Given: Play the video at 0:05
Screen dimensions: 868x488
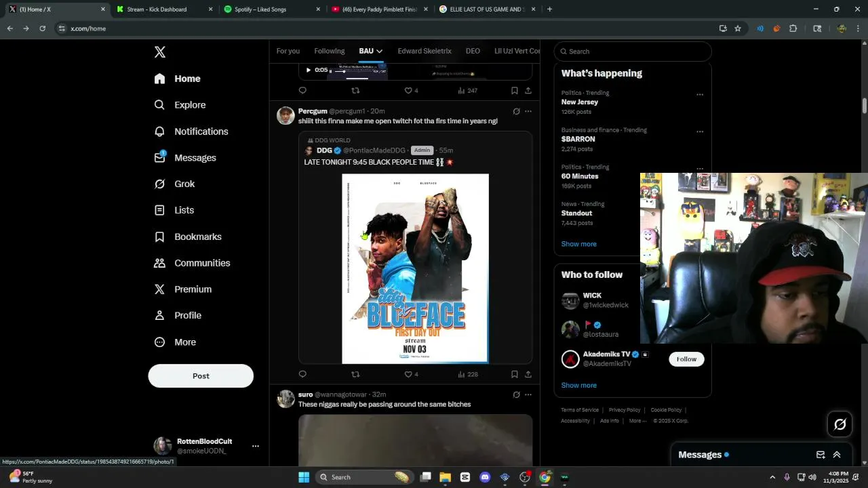Looking at the screenshot, I should click(308, 70).
